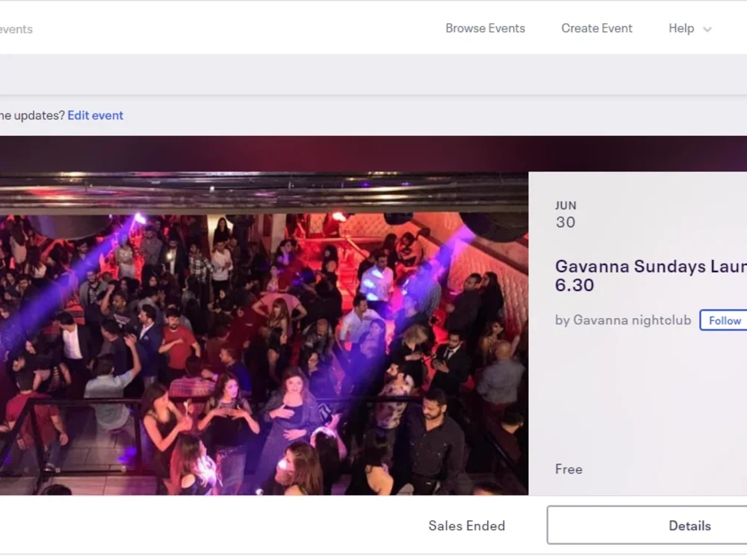Open the Create Event page
This screenshot has height=560, width=747.
596,28
